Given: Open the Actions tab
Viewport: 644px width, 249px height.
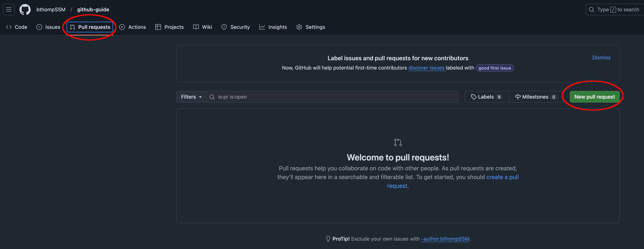Looking at the screenshot, I should [133, 27].
